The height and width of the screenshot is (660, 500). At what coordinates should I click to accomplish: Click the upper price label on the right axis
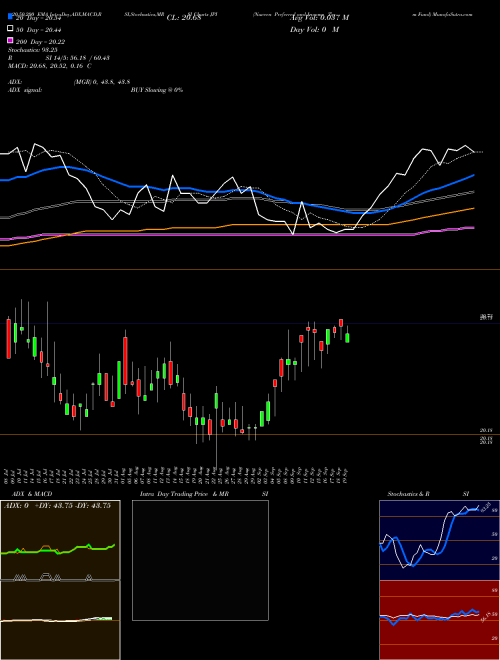[486, 317]
